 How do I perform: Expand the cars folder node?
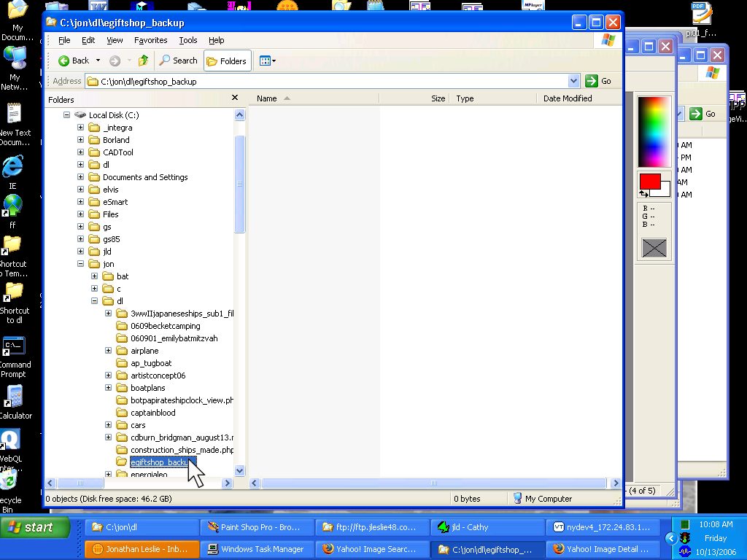point(109,425)
